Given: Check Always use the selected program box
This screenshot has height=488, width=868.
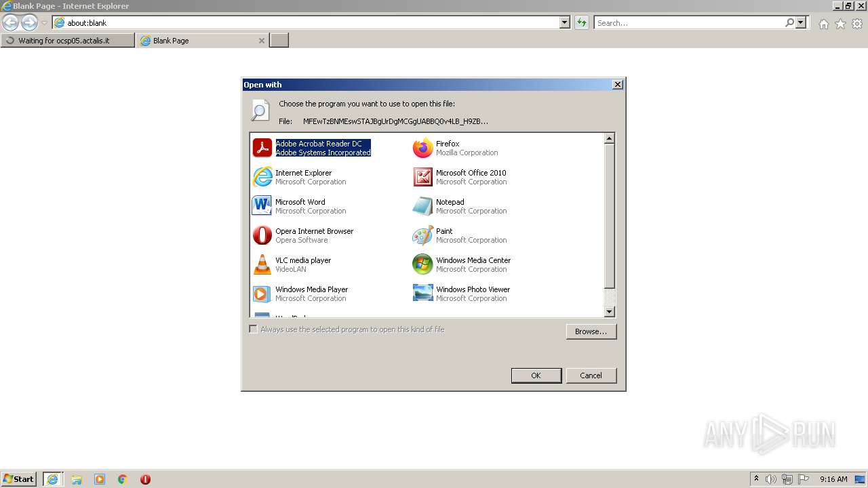Looking at the screenshot, I should click(x=253, y=329).
